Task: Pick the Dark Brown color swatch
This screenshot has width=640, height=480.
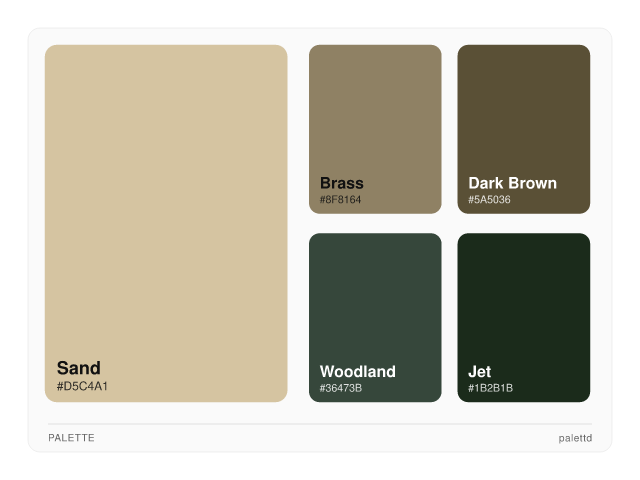Action: 523,110
